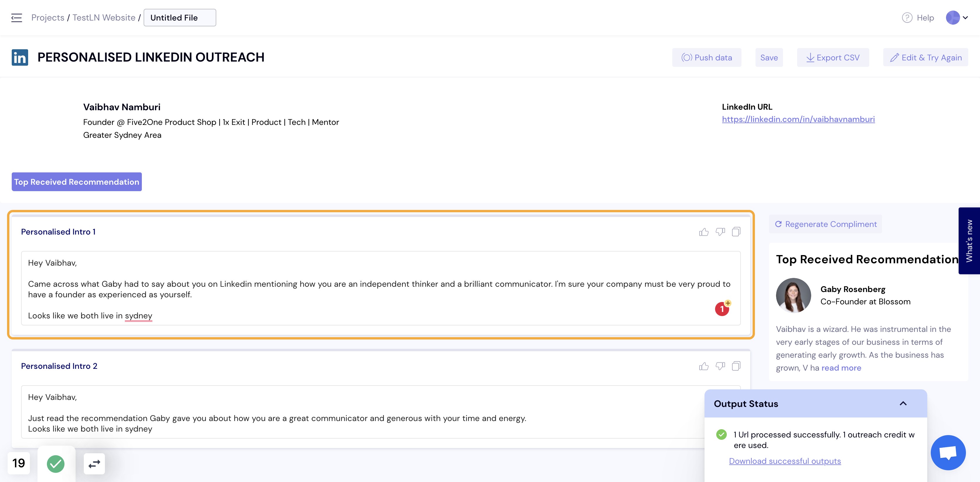Viewport: 980px width, 482px height.
Task: Collapse the Output Status panel
Action: pyautogui.click(x=903, y=403)
